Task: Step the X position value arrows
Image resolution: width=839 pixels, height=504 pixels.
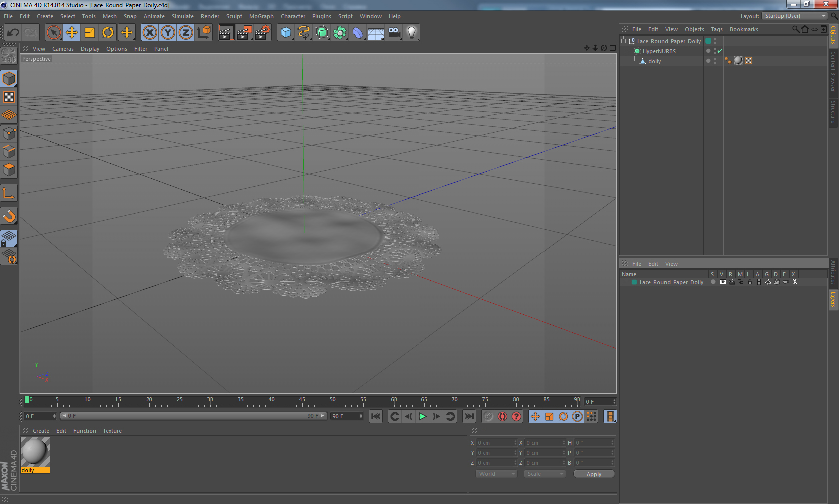Action: coord(515,443)
